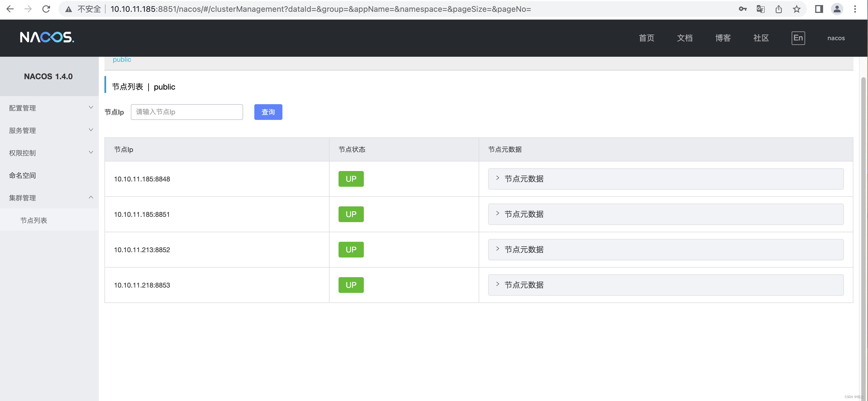Open the Chrome three-dot menu
The height and width of the screenshot is (401, 868).
855,9
